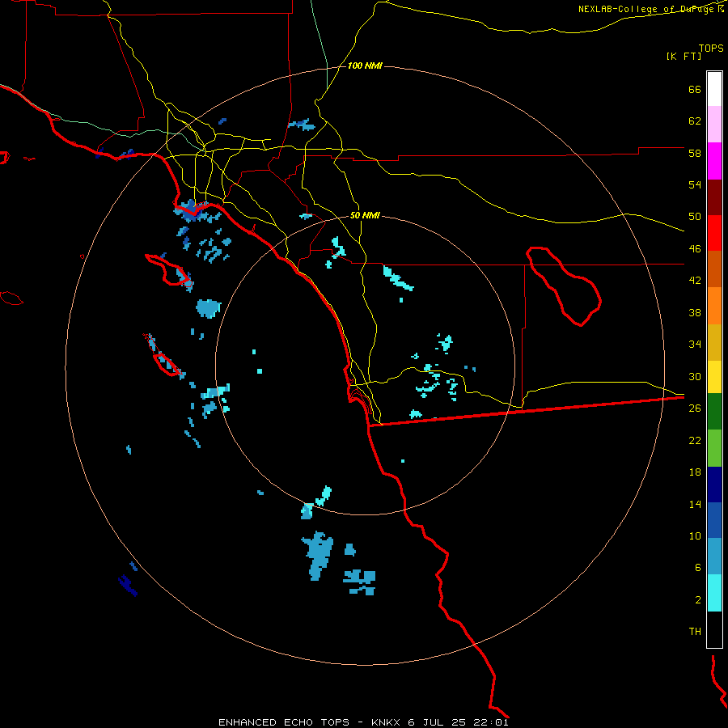
Task: Click the magenta legend swatch near 58
Action: (714, 161)
